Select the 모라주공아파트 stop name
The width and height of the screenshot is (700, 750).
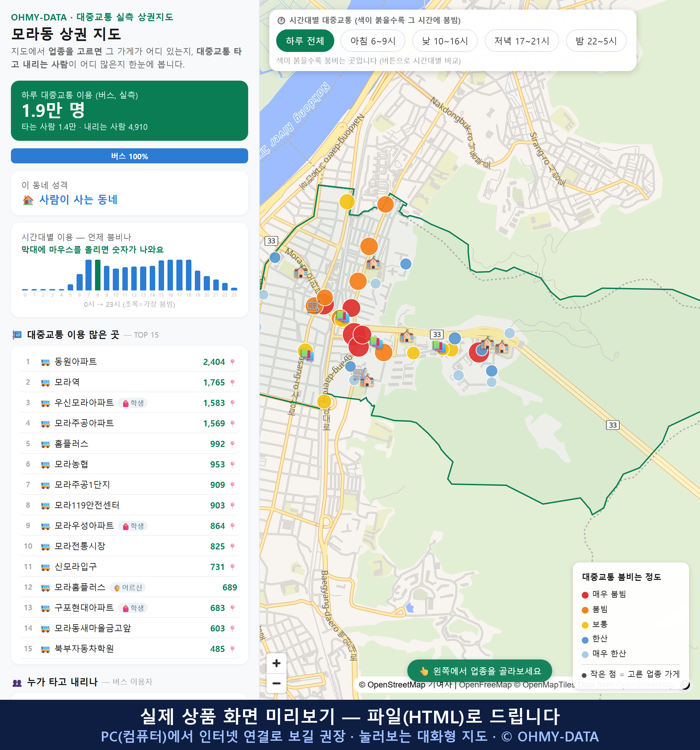tap(84, 423)
